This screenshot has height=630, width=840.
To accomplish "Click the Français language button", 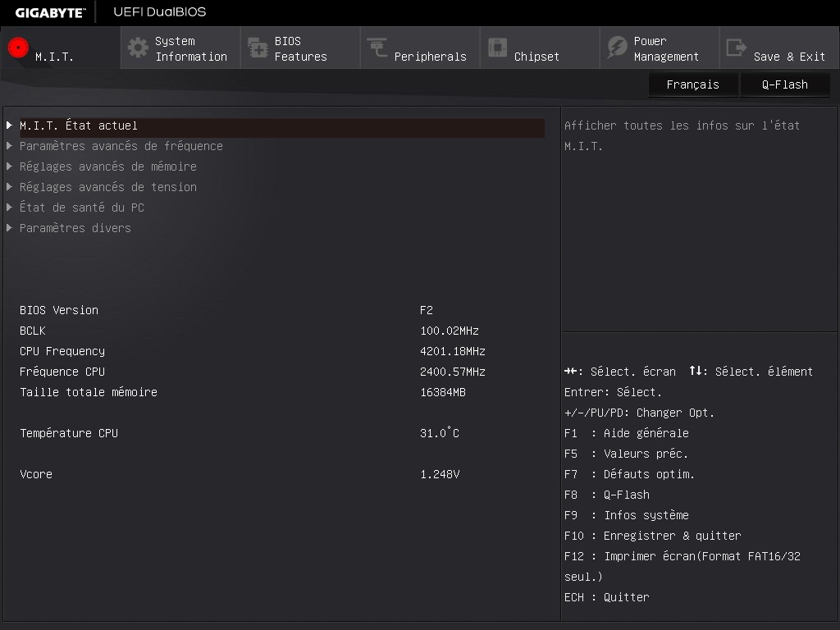I will [x=692, y=84].
